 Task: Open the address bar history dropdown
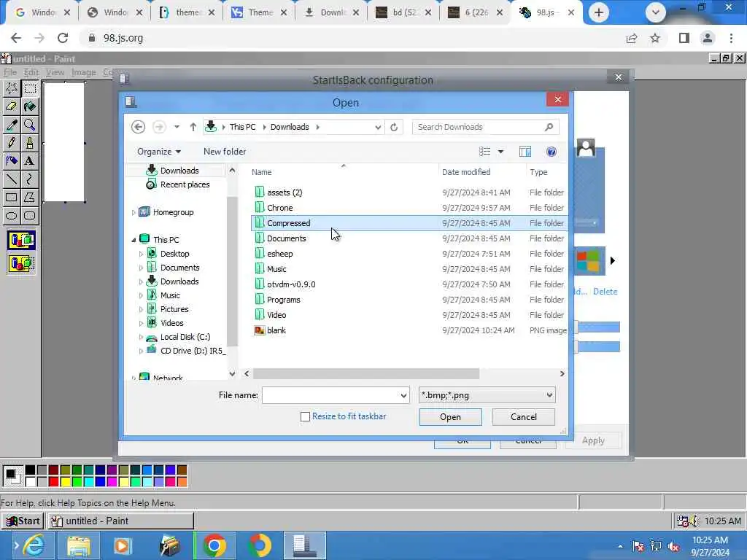coord(378,127)
